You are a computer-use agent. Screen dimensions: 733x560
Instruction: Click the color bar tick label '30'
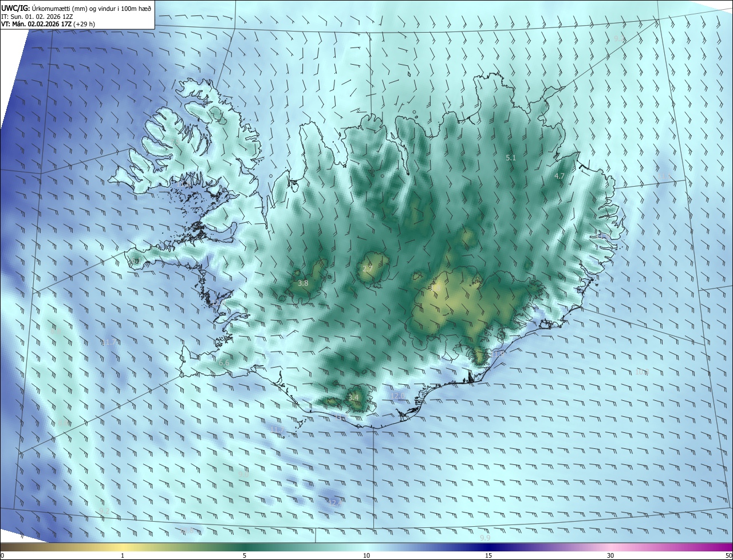pos(610,555)
